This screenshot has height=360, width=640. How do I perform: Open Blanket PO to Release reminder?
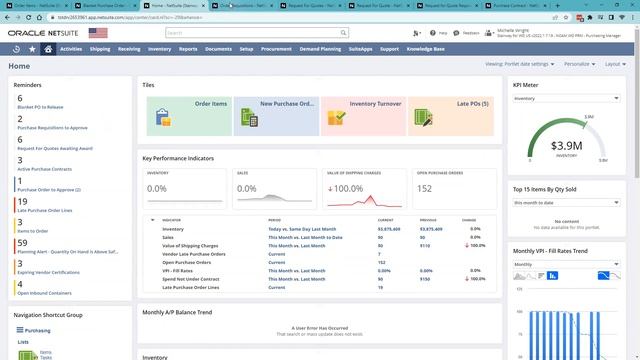40,107
